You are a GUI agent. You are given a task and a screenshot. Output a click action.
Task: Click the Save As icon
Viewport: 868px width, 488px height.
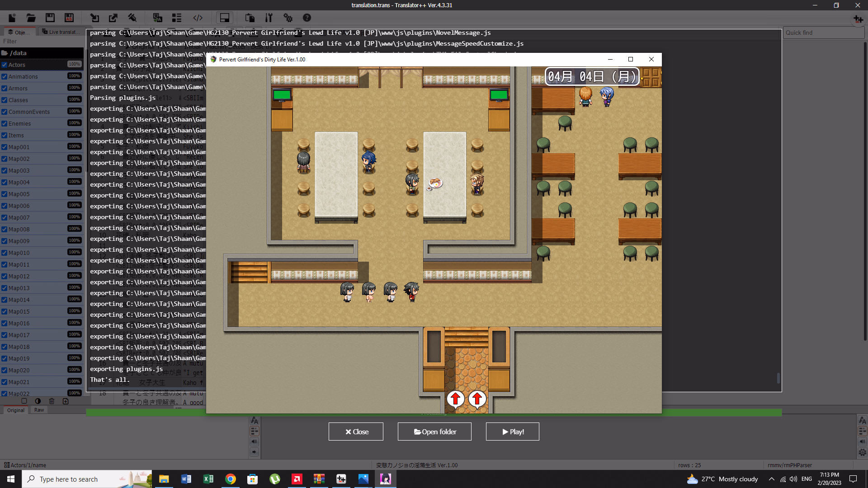coord(69,18)
